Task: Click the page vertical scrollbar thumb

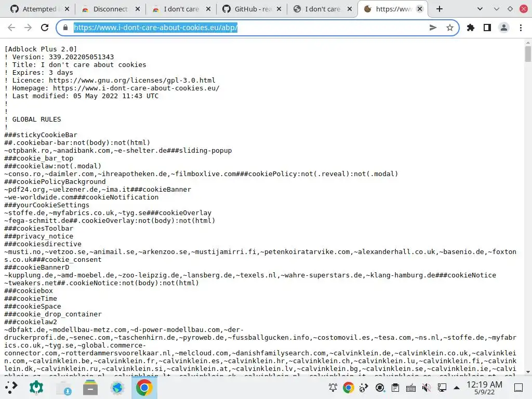Action: [528, 54]
